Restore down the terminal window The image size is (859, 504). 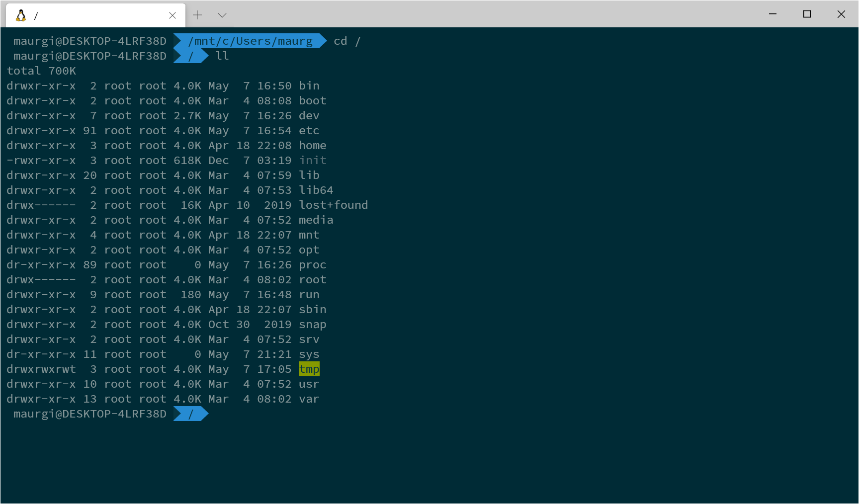[806, 14]
